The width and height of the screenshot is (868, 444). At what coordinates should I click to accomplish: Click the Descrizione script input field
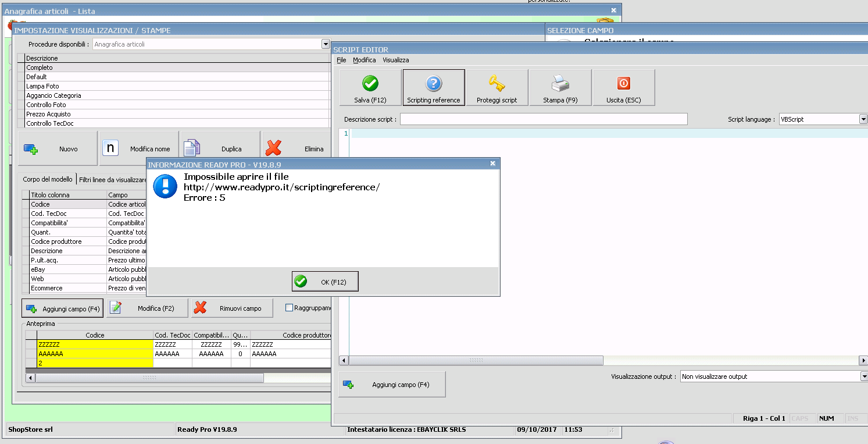point(544,119)
